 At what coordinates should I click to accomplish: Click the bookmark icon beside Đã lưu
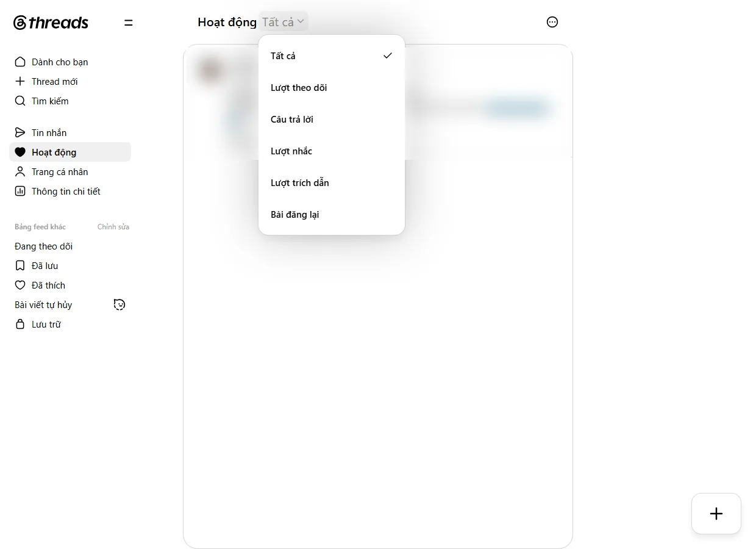[x=20, y=265]
